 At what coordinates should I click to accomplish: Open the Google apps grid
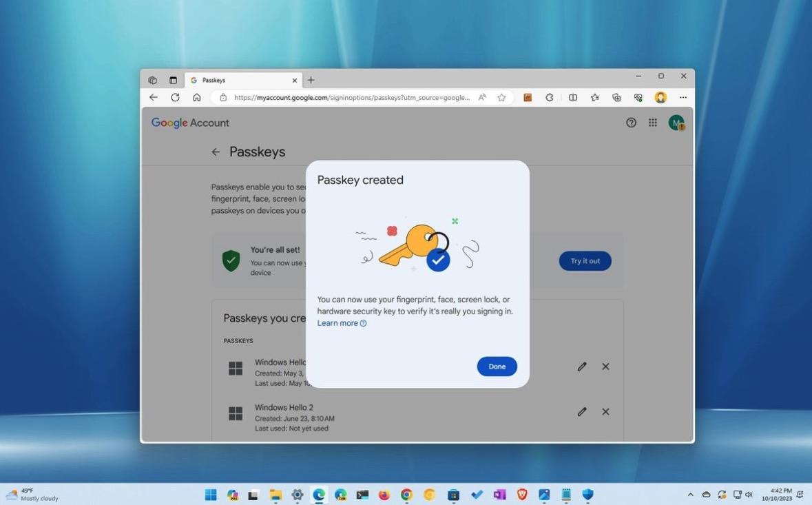click(x=652, y=123)
